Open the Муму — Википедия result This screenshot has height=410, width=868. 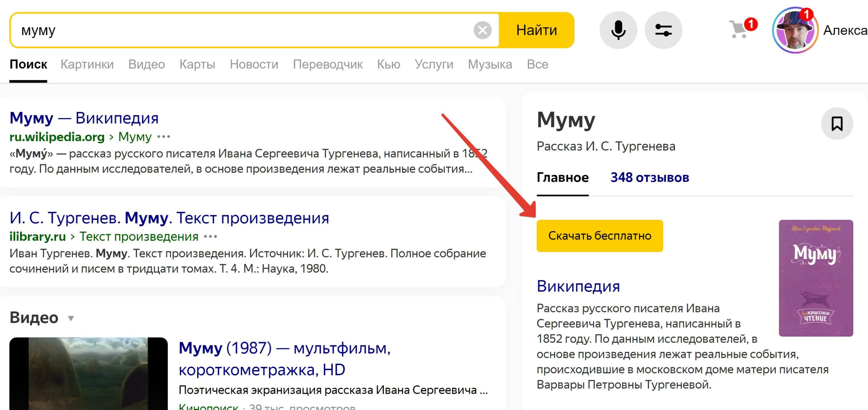click(84, 118)
